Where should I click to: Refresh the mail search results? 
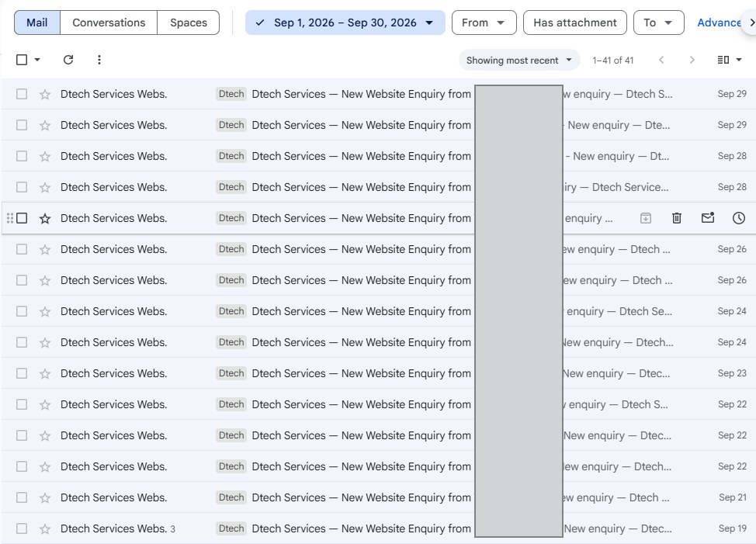coord(68,60)
